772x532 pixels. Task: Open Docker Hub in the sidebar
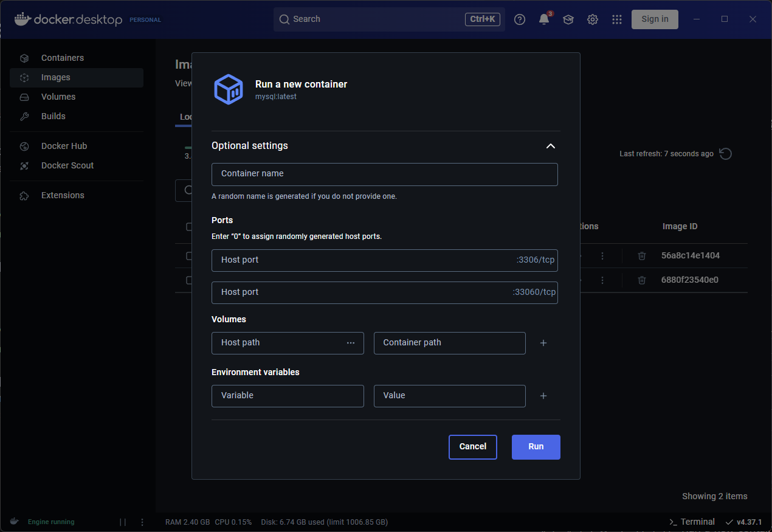click(77, 146)
